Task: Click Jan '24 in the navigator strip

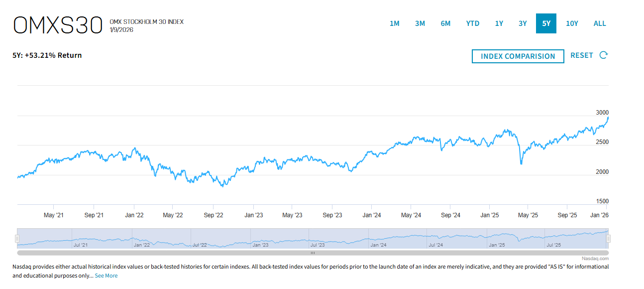Action: pyautogui.click(x=378, y=245)
